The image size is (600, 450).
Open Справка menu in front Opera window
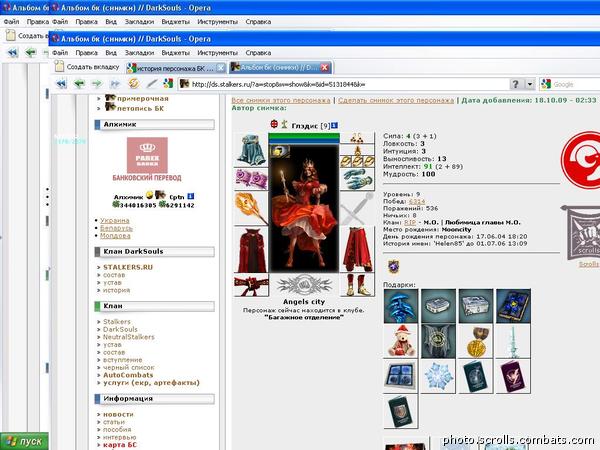(258, 52)
